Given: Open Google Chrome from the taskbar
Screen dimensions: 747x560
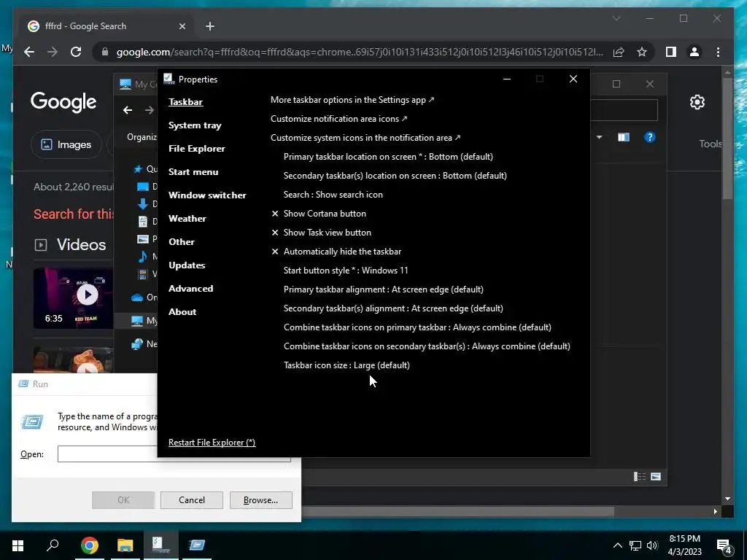Looking at the screenshot, I should pos(89,545).
